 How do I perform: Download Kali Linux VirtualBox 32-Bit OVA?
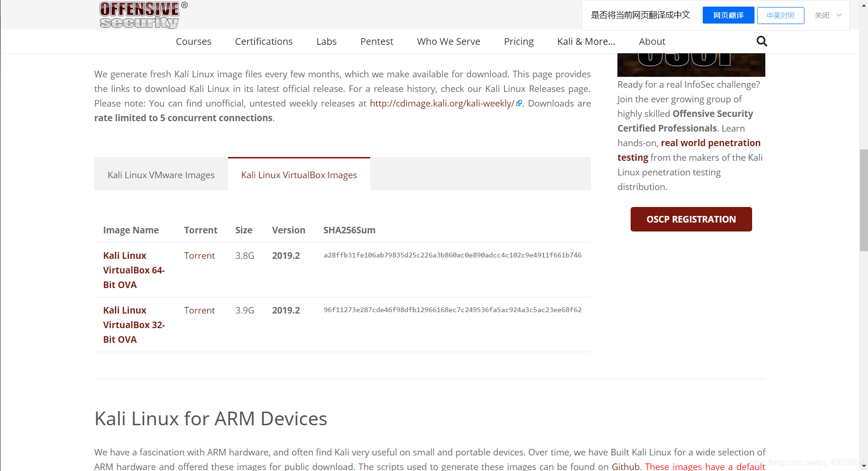coord(134,325)
